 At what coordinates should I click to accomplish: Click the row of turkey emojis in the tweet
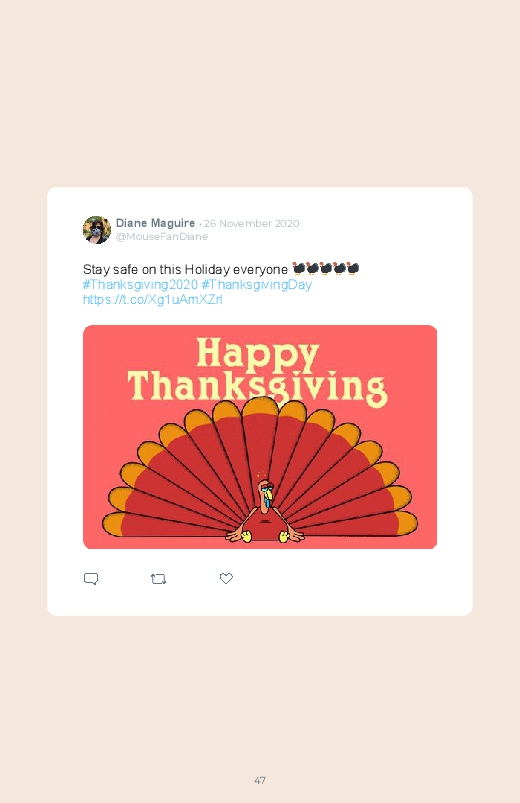click(326, 268)
